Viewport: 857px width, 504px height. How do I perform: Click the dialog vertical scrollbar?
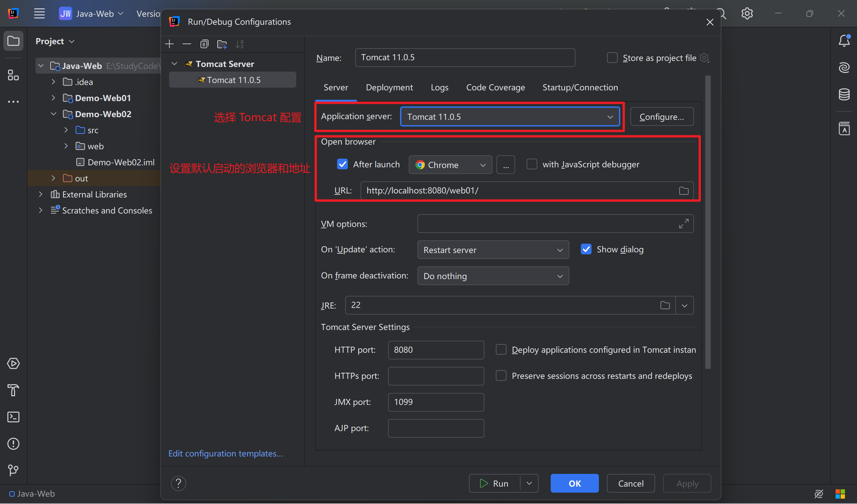coord(708,222)
